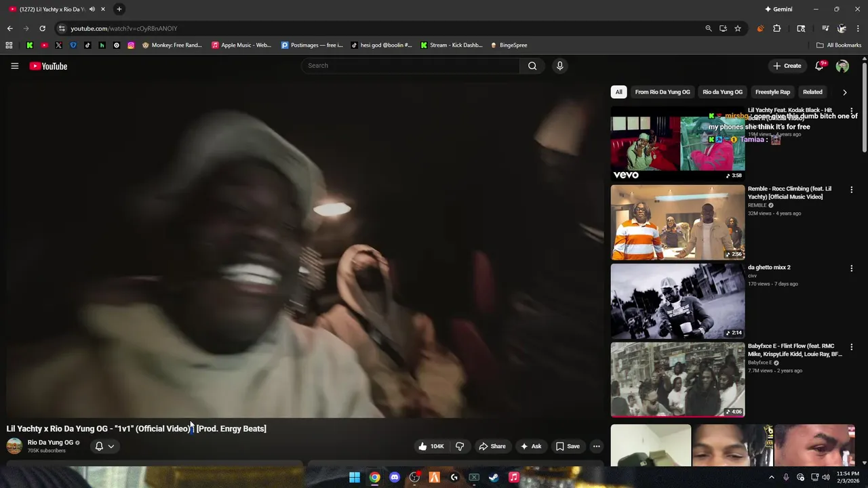Image resolution: width=868 pixels, height=488 pixels.
Task: Open Remble Rocc Climbing thumbnail
Action: [x=677, y=222]
